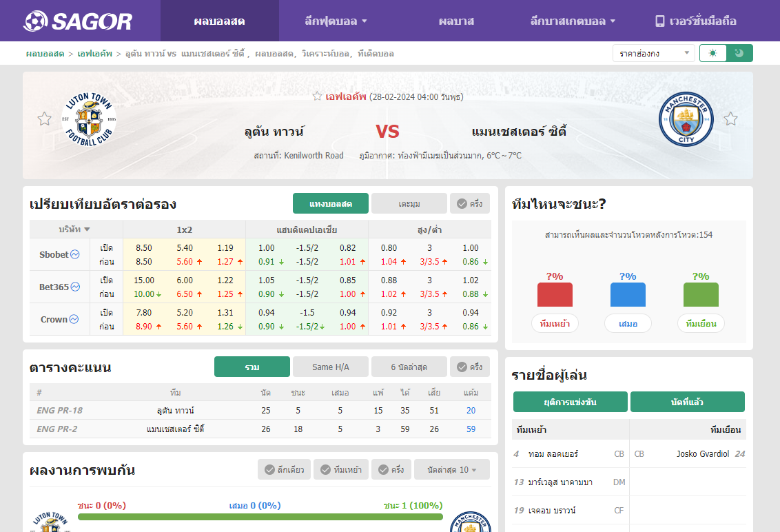Star the FA Cup league title
The height and width of the screenshot is (532, 780).
pos(317,96)
